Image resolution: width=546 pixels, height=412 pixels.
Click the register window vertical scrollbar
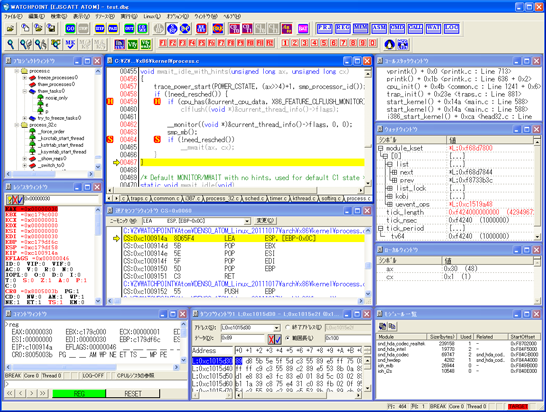point(98,255)
